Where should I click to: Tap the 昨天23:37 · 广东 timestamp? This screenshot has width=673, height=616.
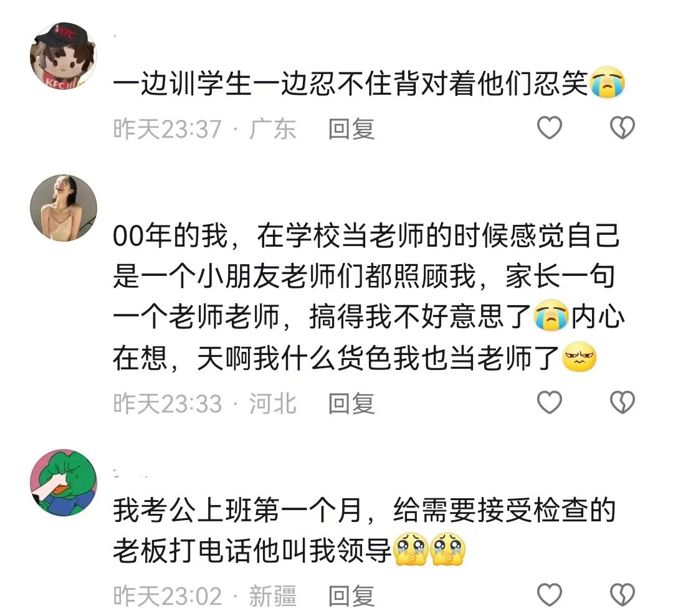(x=205, y=129)
